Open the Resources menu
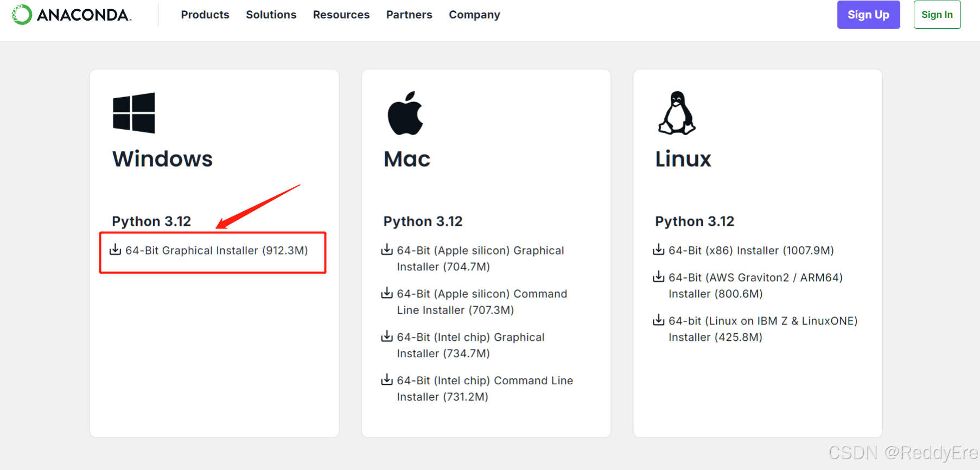This screenshot has height=470, width=980. point(341,15)
